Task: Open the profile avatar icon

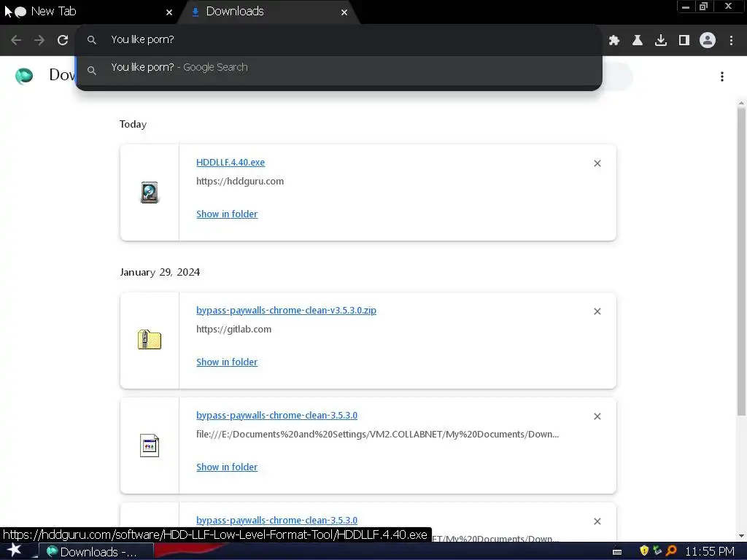Action: (708, 41)
